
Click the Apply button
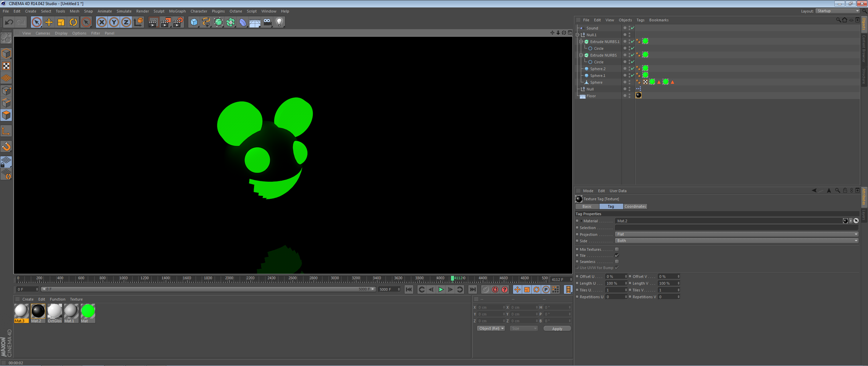click(557, 328)
